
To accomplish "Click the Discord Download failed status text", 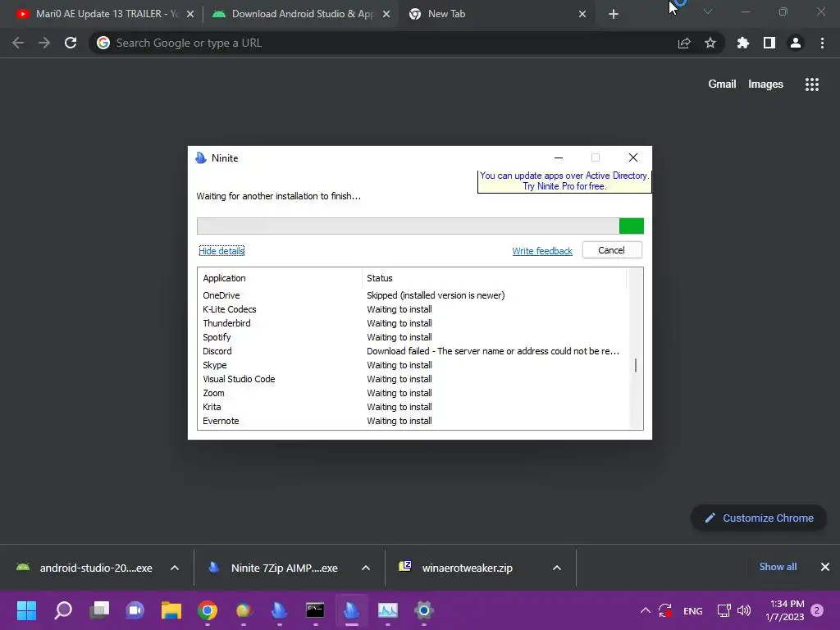I will pyautogui.click(x=493, y=351).
